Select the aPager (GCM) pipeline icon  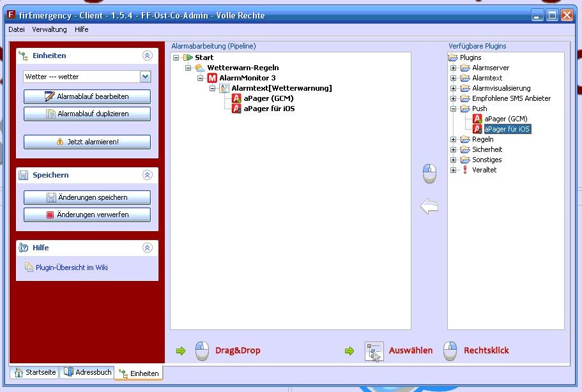point(236,98)
